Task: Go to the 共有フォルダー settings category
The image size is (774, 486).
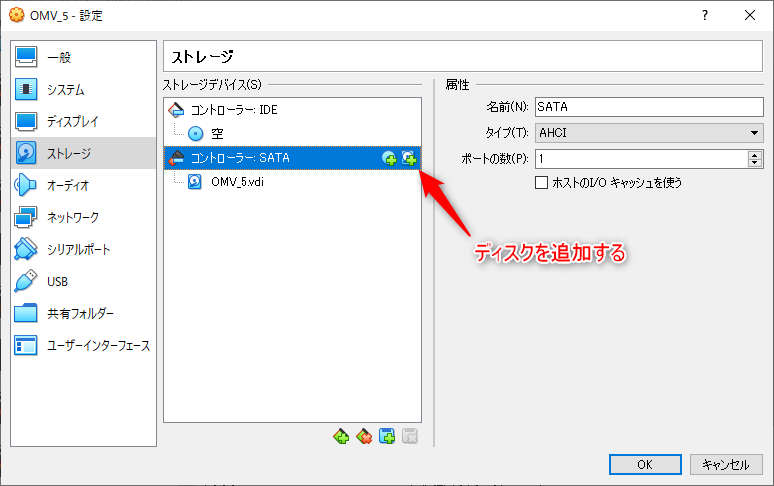Action: pos(80,313)
